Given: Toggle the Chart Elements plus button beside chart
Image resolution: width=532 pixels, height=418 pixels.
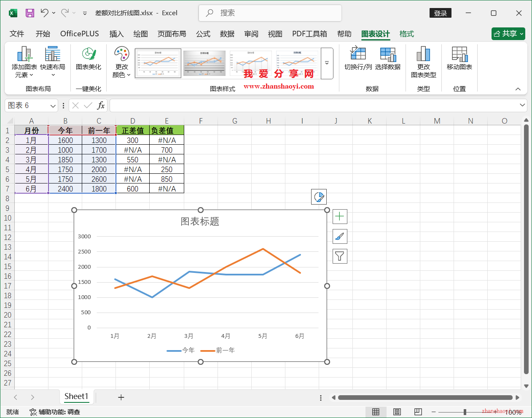Looking at the screenshot, I should [x=339, y=216].
